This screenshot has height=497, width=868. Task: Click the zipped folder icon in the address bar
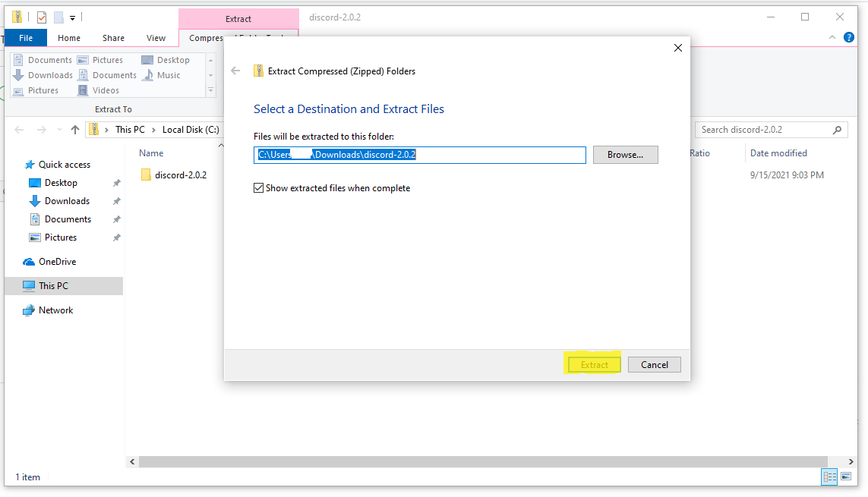point(94,129)
